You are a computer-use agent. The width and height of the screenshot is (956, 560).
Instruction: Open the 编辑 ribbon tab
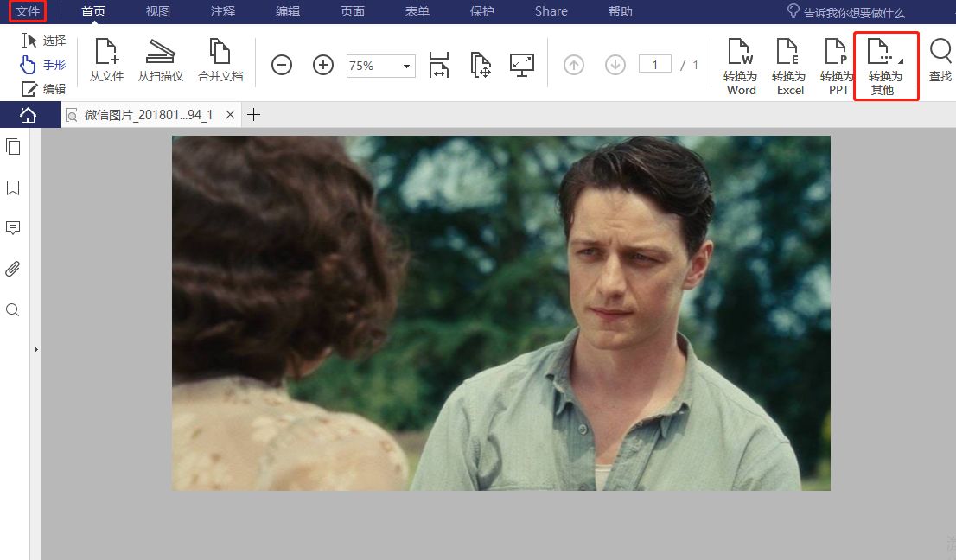pyautogui.click(x=287, y=11)
